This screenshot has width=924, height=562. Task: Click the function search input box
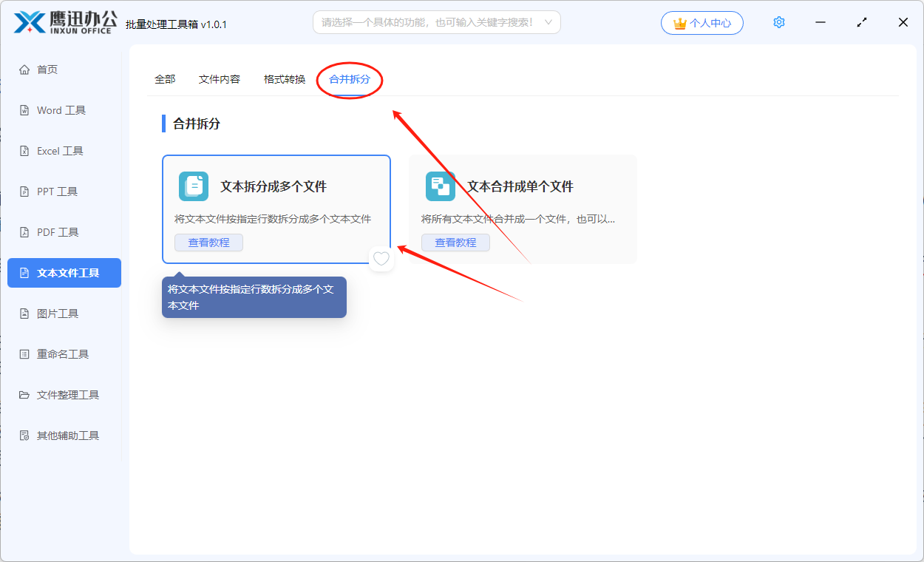[x=437, y=22]
